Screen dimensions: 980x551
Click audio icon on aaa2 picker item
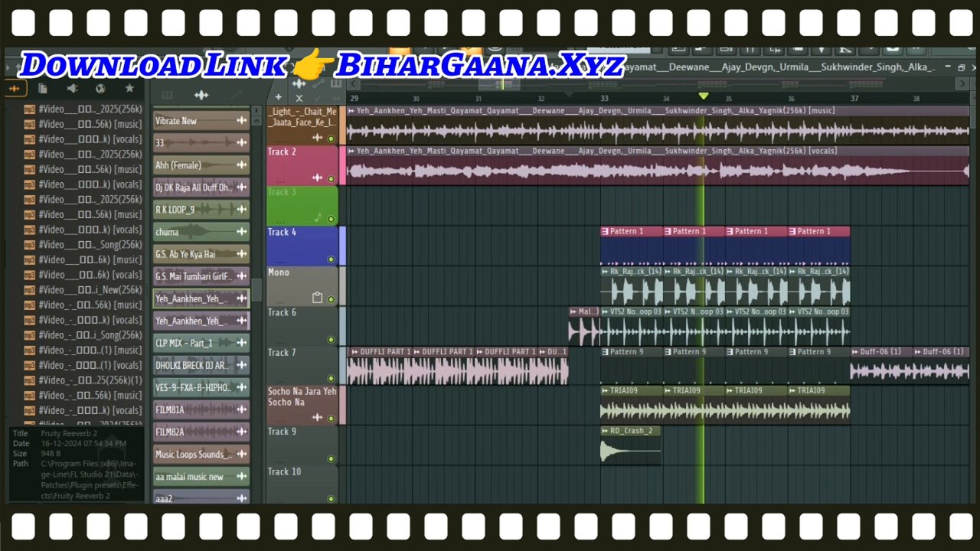click(241, 498)
